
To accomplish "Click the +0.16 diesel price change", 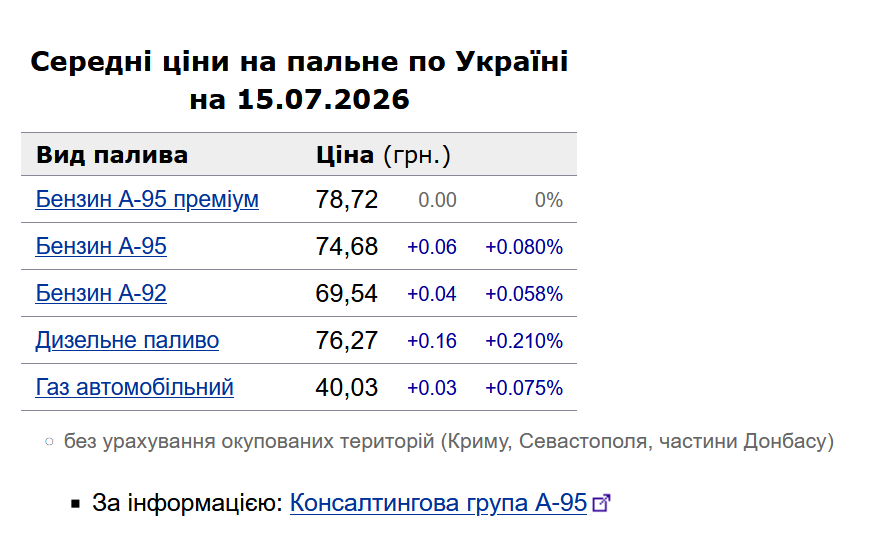I will tap(432, 341).
